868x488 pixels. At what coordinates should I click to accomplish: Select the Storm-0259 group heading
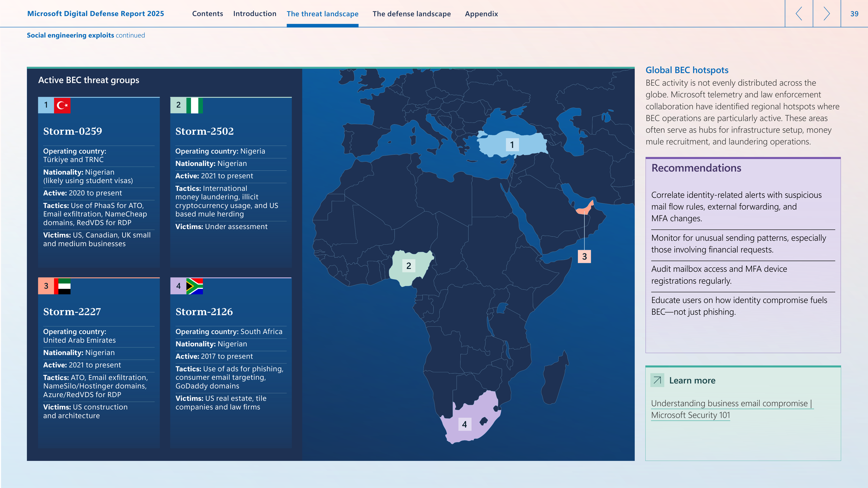pos(72,131)
